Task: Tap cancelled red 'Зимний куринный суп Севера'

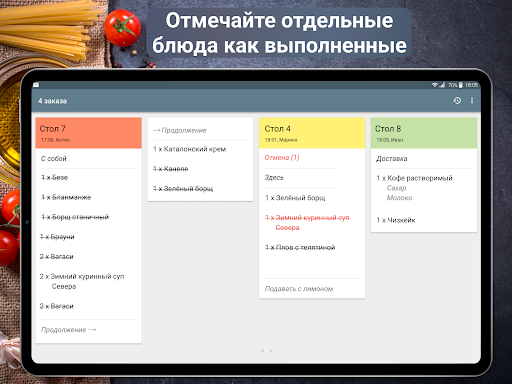Action: [307, 222]
